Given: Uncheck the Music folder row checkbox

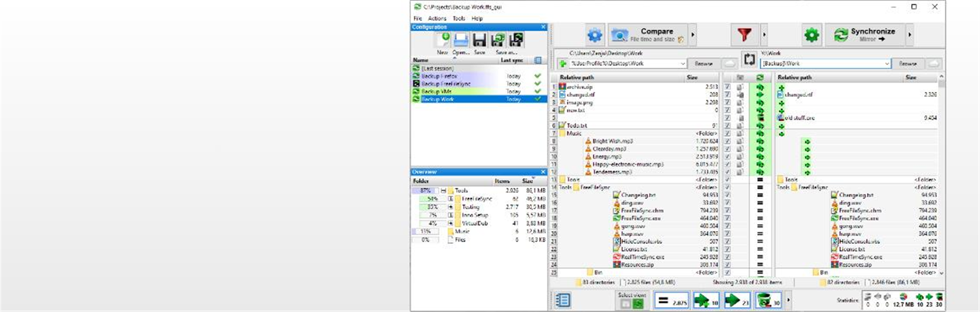Looking at the screenshot, I should tap(727, 133).
